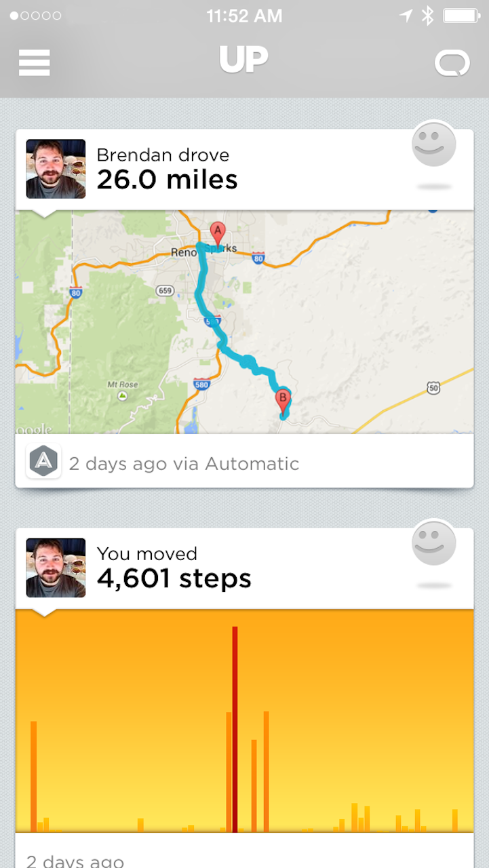The width and height of the screenshot is (489, 868).
Task: Open Brendan's photo on drive card
Action: click(56, 169)
